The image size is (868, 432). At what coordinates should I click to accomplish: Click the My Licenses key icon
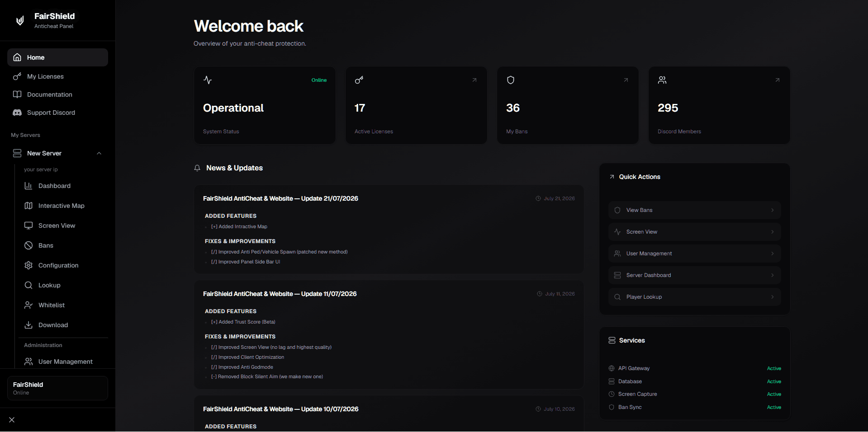[17, 76]
